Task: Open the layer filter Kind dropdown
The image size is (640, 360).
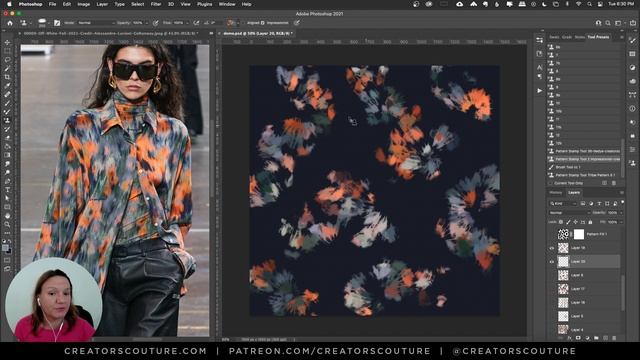Action: (x=563, y=203)
